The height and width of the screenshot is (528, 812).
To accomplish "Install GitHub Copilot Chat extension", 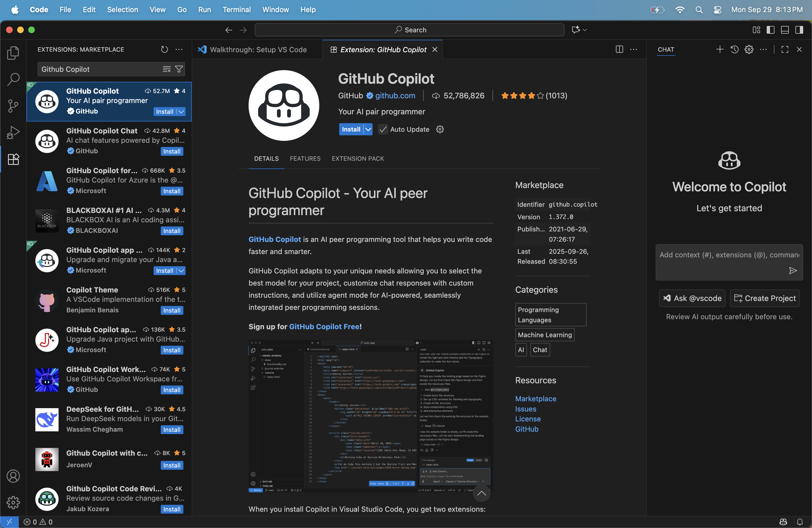I will coord(172,151).
